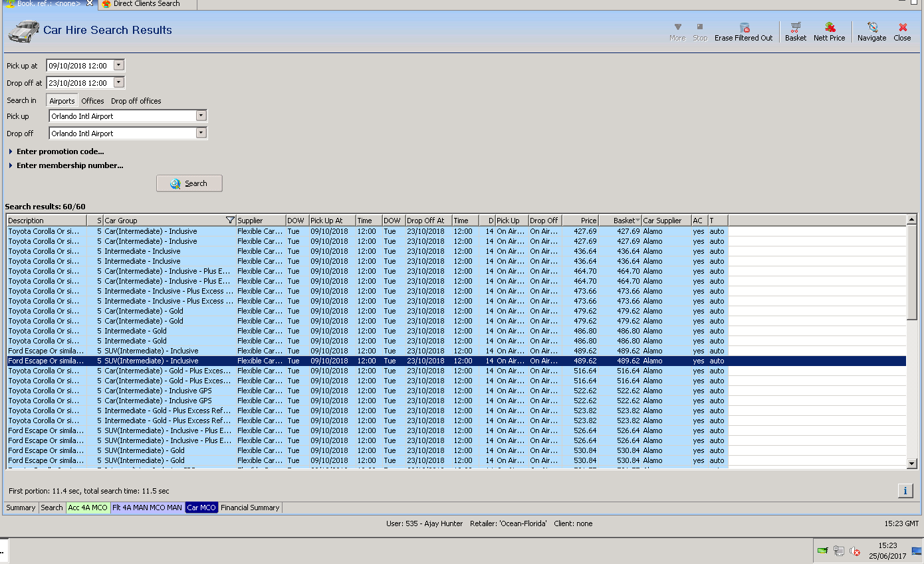Click the blue info button
The height and width of the screenshot is (564, 924).
coord(905,491)
